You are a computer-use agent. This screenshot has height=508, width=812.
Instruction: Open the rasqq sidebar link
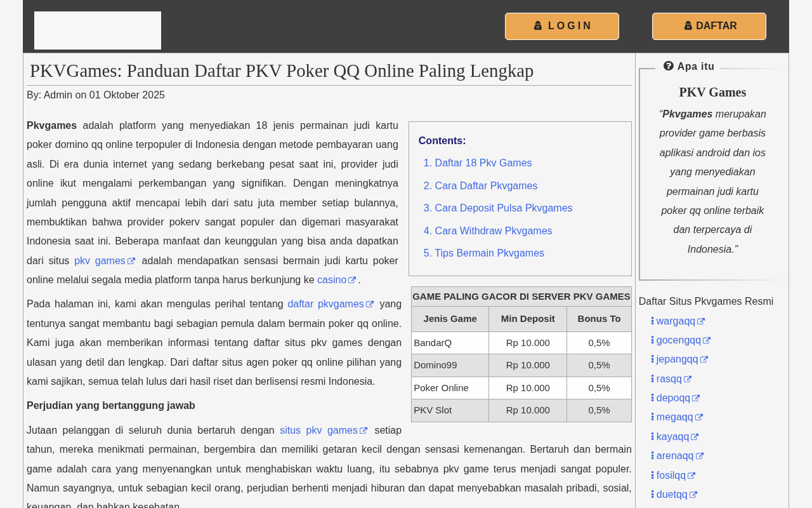(669, 378)
